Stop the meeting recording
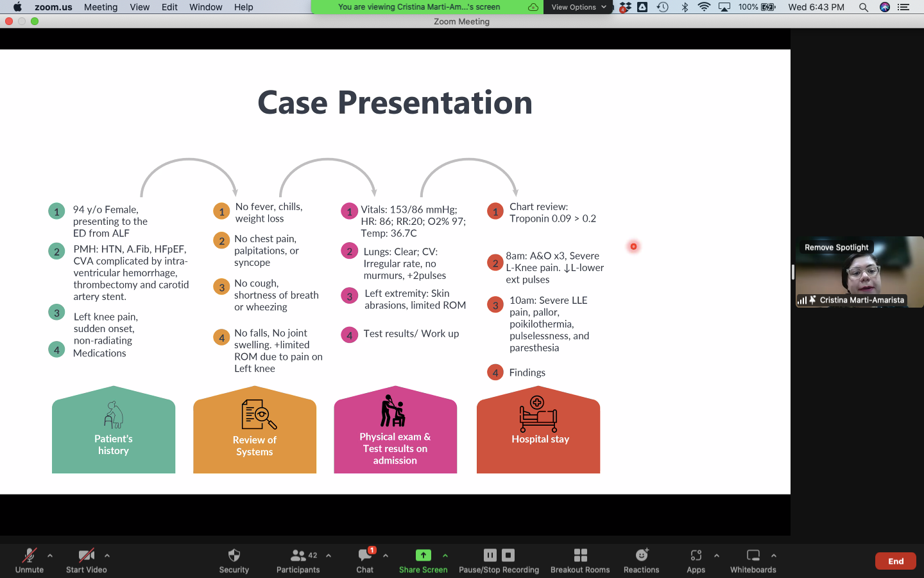Image resolution: width=924 pixels, height=578 pixels. [508, 555]
